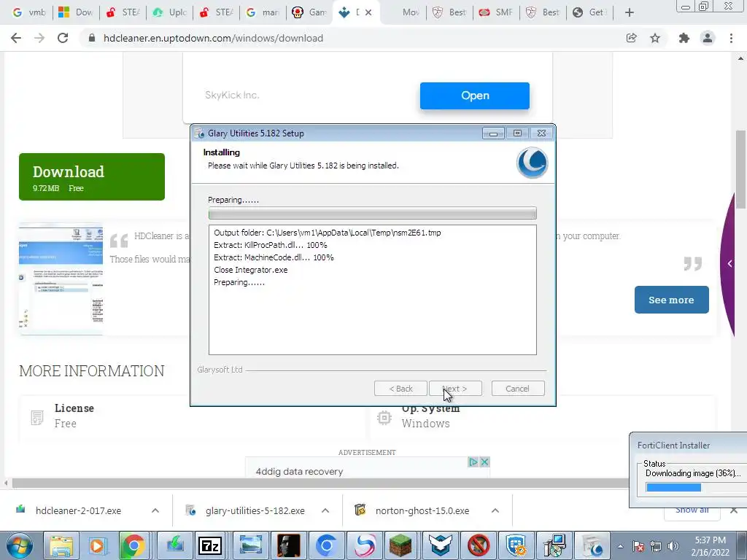Click Glary Utilities installation progress bar

pyautogui.click(x=373, y=213)
